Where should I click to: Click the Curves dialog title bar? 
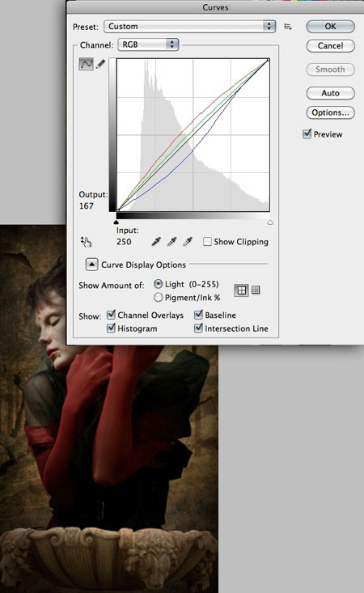pos(215,7)
